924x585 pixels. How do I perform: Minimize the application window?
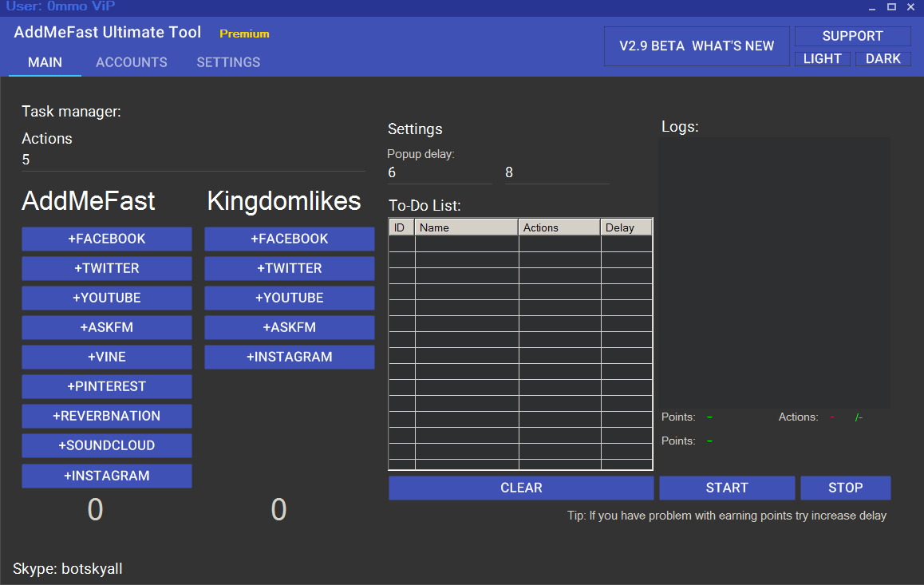(872, 7)
